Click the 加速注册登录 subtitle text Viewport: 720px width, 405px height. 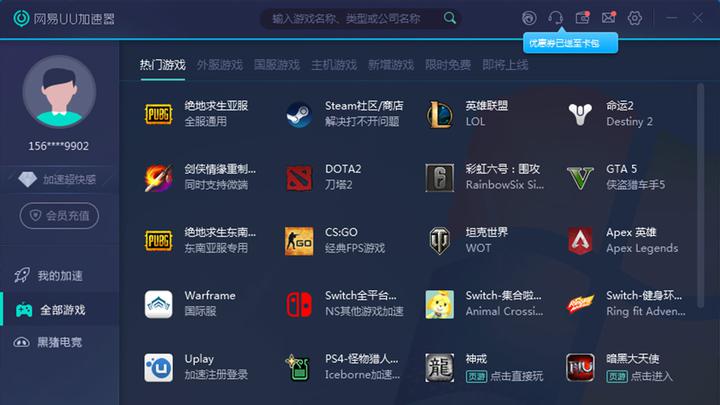pyautogui.click(x=216, y=375)
